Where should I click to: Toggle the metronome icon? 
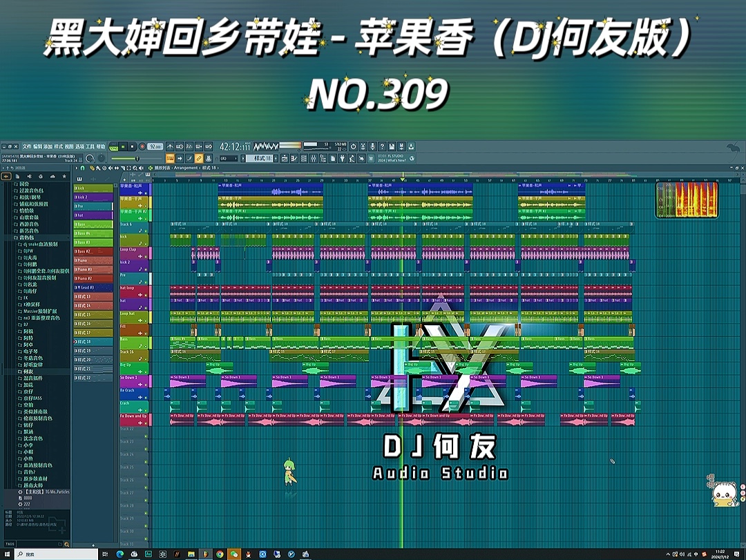170,146
